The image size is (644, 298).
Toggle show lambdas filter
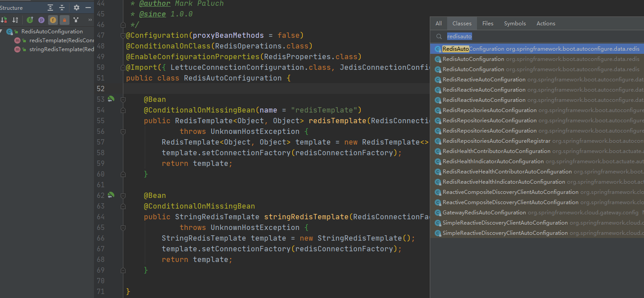[76, 20]
